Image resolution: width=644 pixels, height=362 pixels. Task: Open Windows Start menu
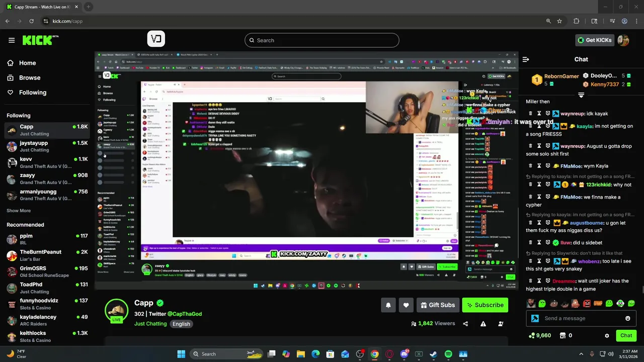click(181, 354)
